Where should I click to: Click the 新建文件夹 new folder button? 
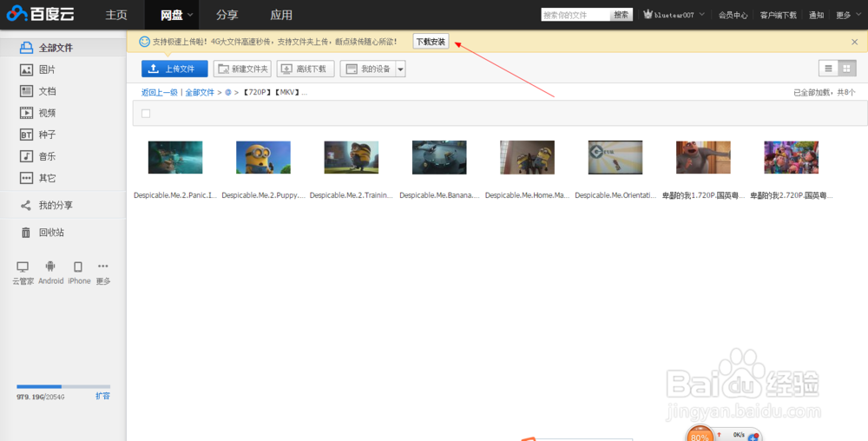click(242, 69)
